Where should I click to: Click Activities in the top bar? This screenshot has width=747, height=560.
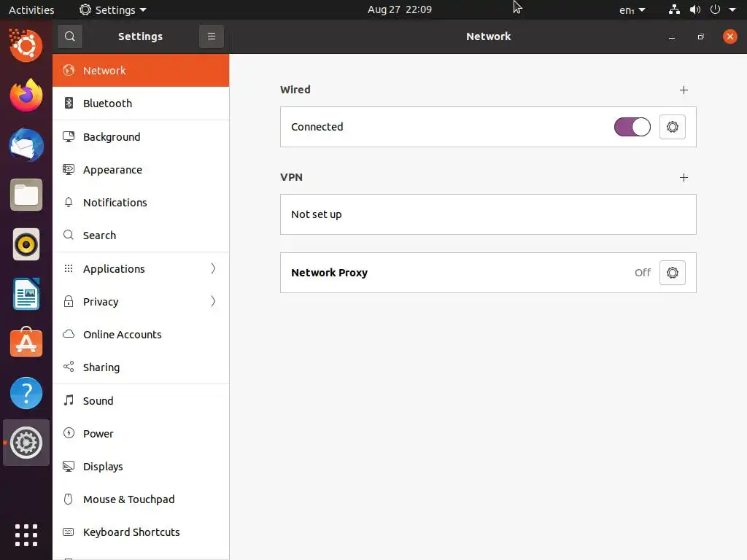[x=31, y=9]
